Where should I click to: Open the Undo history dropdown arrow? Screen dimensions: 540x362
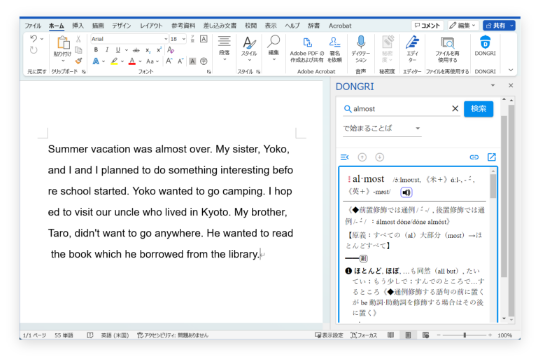point(42,39)
